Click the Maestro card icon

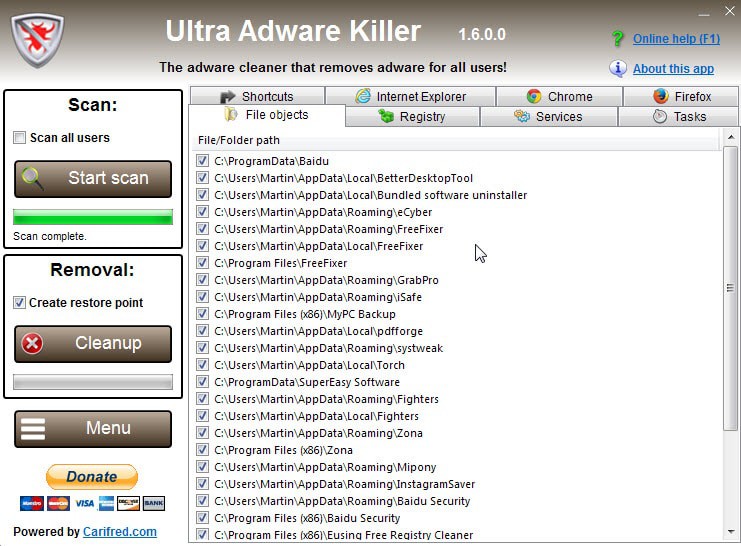click(32, 503)
